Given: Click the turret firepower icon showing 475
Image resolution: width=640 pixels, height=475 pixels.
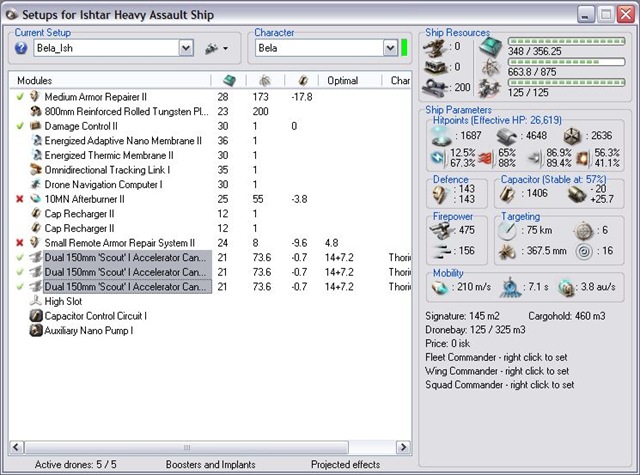Looking at the screenshot, I should tap(441, 231).
